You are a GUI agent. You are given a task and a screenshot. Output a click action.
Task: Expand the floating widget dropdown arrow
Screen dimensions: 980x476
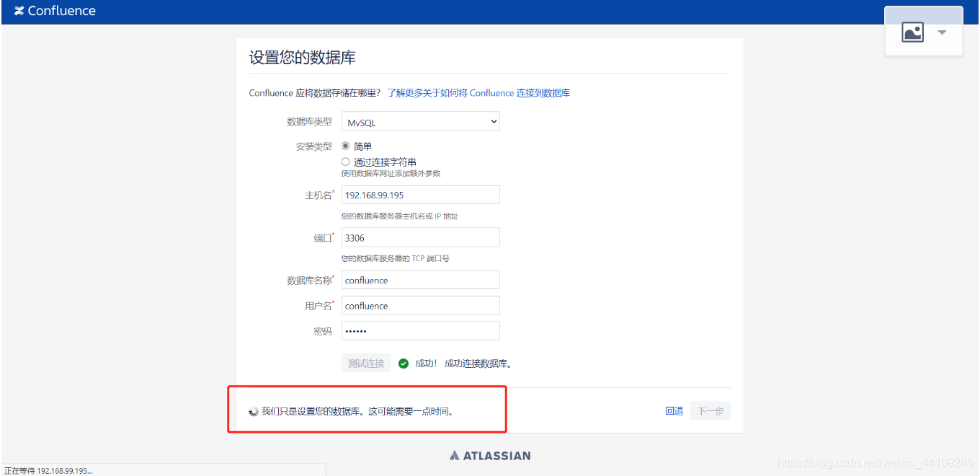click(x=942, y=32)
